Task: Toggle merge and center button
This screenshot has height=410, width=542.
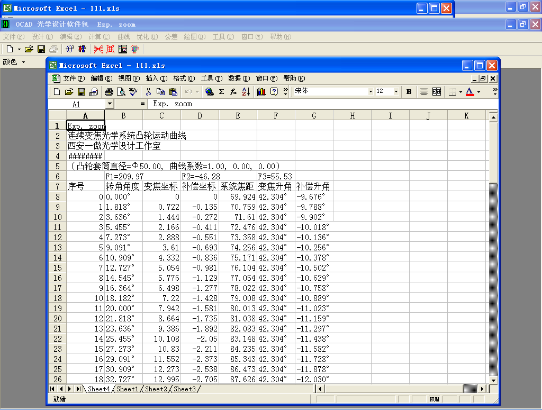Action: pos(437,92)
